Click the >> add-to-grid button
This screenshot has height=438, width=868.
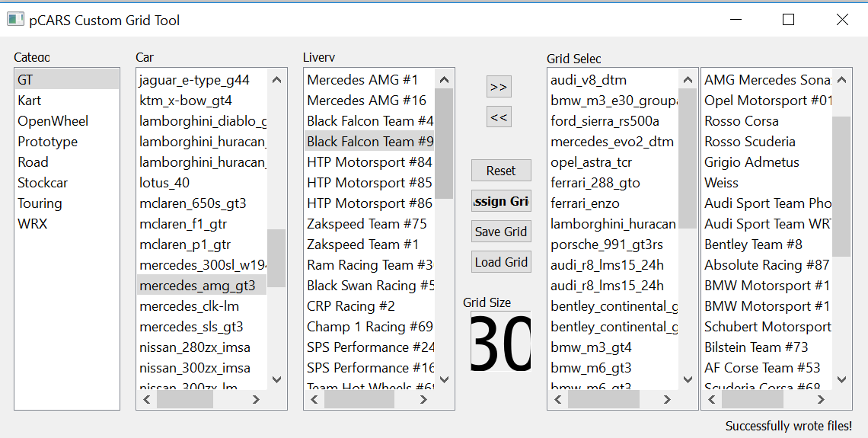click(499, 87)
